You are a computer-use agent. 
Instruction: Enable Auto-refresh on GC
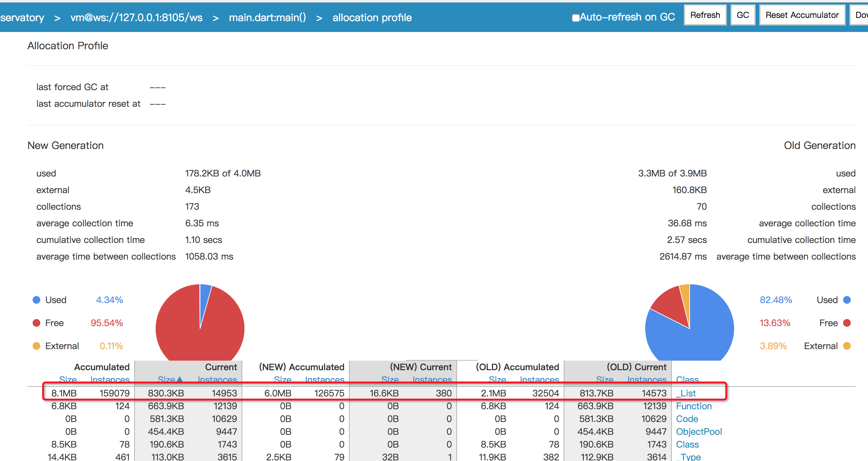coord(576,18)
